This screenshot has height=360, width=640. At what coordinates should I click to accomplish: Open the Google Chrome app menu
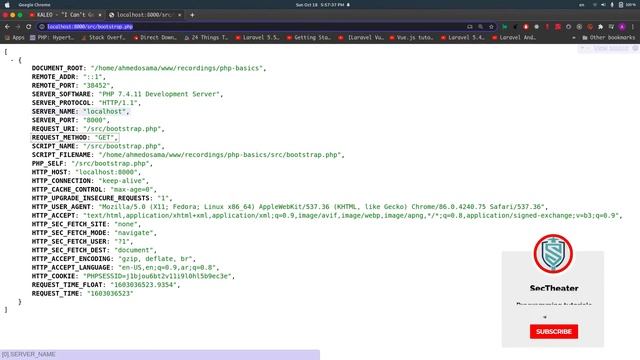point(34,4)
